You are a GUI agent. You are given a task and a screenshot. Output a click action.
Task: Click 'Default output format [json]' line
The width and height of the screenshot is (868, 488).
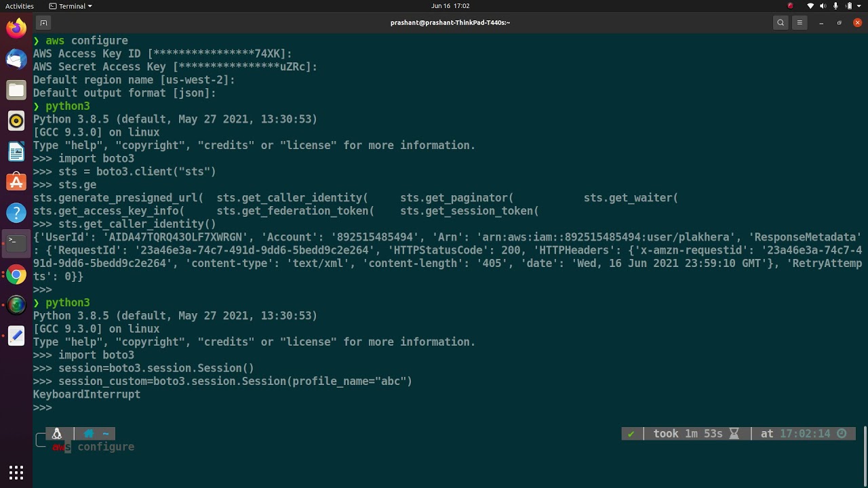click(125, 93)
